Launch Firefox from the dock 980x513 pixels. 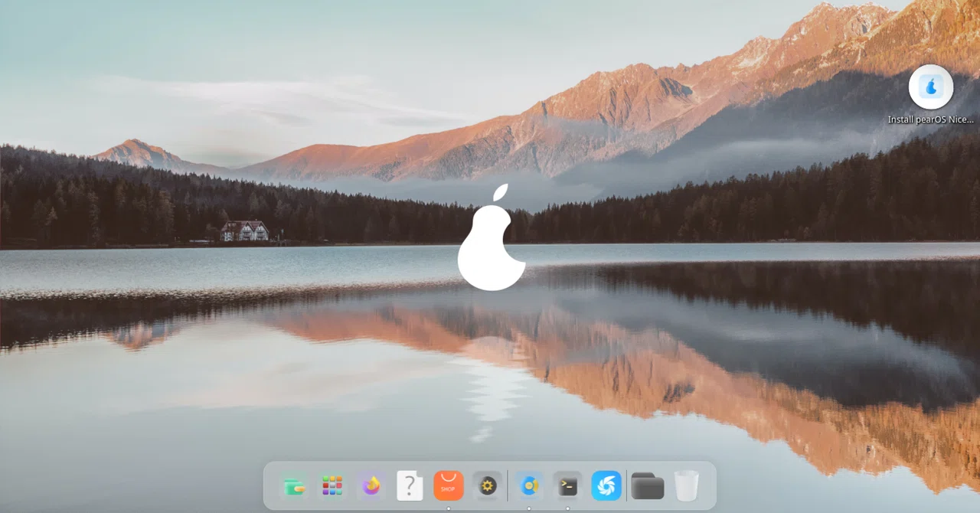(x=371, y=485)
